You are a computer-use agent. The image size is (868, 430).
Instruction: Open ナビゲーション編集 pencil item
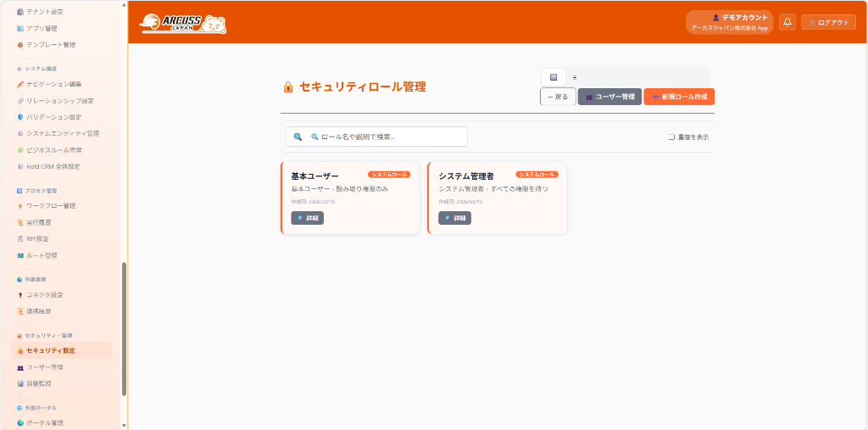click(x=49, y=84)
